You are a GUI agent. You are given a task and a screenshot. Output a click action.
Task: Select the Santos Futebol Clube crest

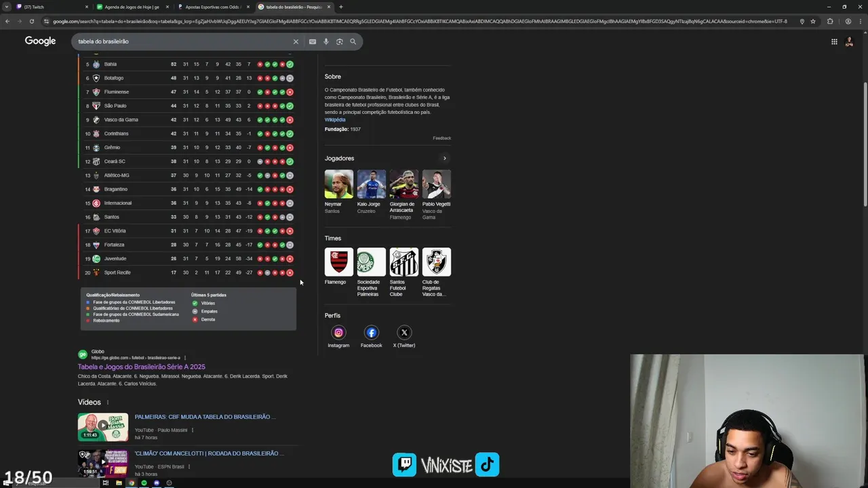point(404,262)
